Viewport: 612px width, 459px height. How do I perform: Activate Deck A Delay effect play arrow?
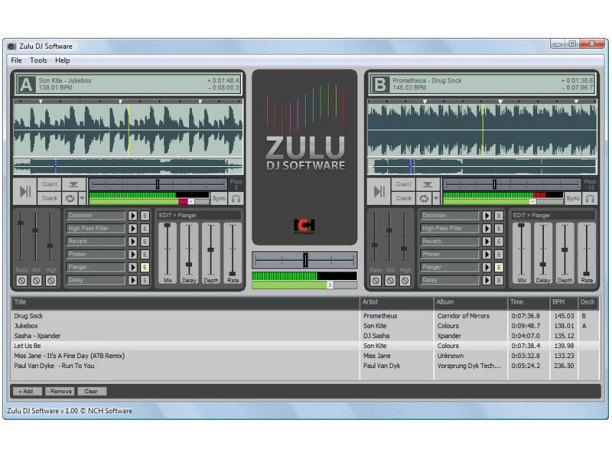[133, 280]
